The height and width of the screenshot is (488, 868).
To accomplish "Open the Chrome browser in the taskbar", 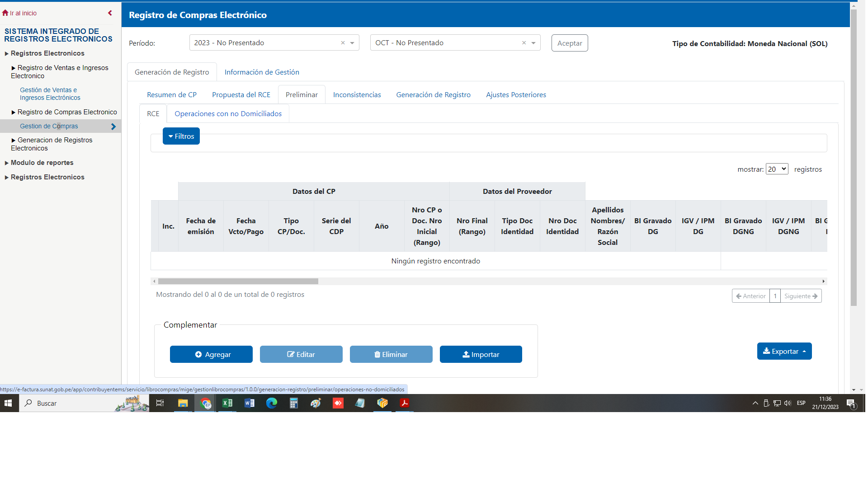I will click(206, 403).
